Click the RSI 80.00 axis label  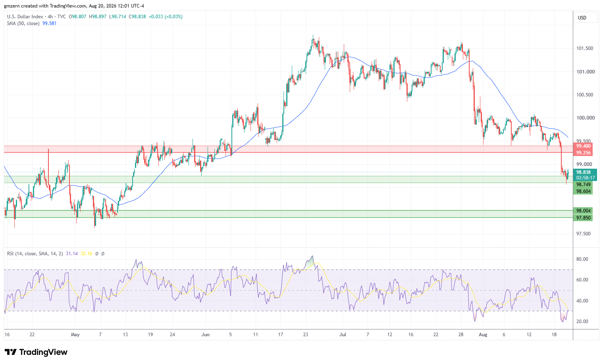pos(582,259)
